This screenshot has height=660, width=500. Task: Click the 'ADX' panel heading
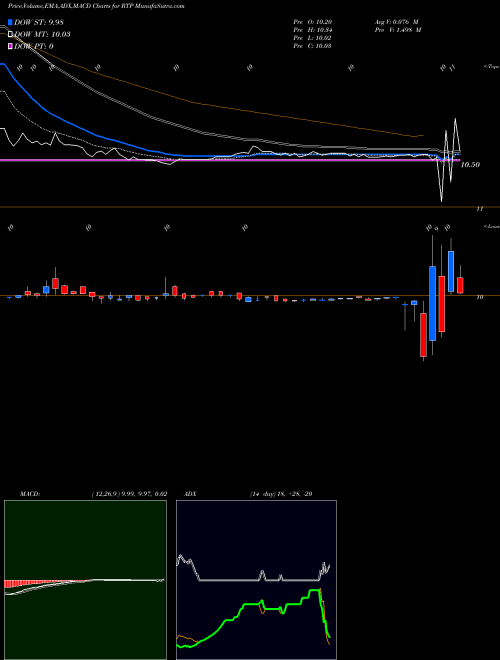coord(190,494)
